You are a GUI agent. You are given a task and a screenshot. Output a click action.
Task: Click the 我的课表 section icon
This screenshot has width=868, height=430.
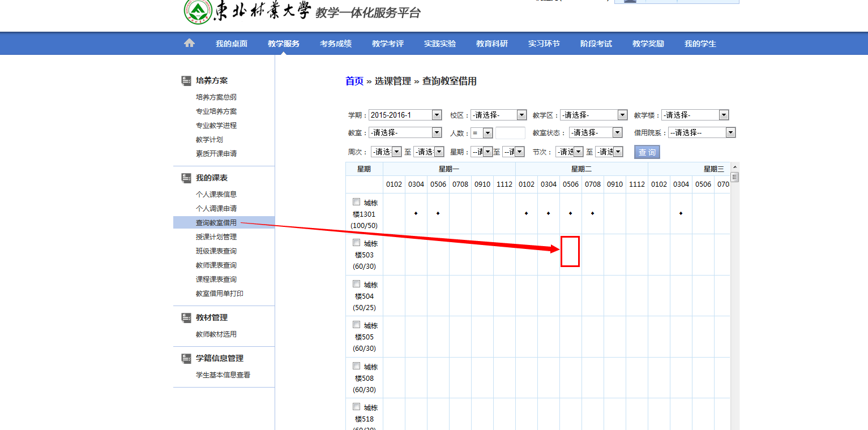[186, 178]
